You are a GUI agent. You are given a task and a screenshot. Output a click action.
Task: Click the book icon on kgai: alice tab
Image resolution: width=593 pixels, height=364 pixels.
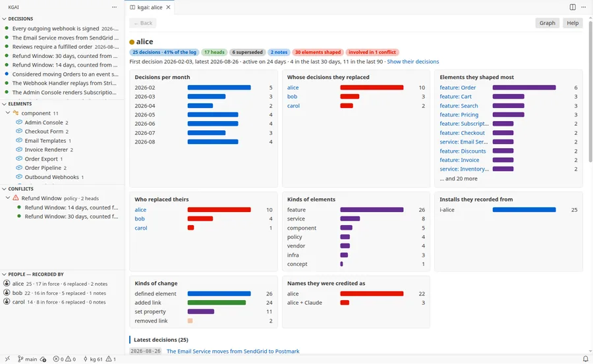pos(132,7)
